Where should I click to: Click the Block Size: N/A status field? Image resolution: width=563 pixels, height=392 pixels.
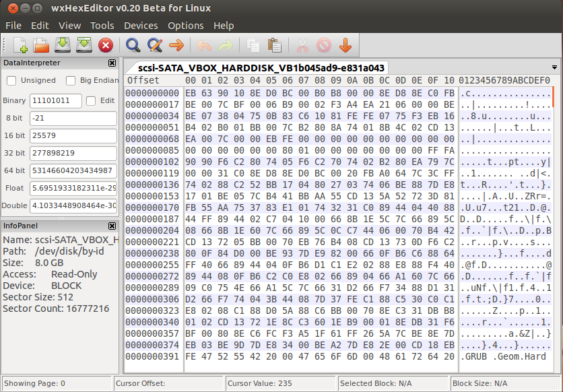[x=505, y=383]
